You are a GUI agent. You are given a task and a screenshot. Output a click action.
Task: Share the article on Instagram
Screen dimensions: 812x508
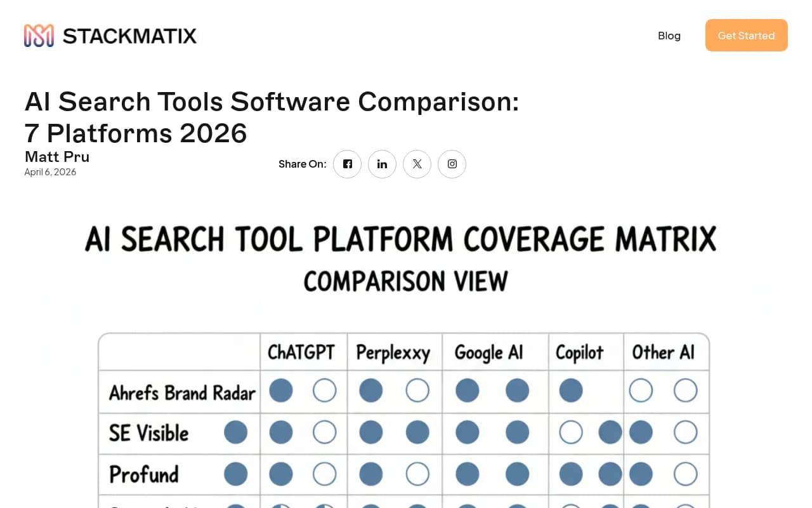point(452,164)
